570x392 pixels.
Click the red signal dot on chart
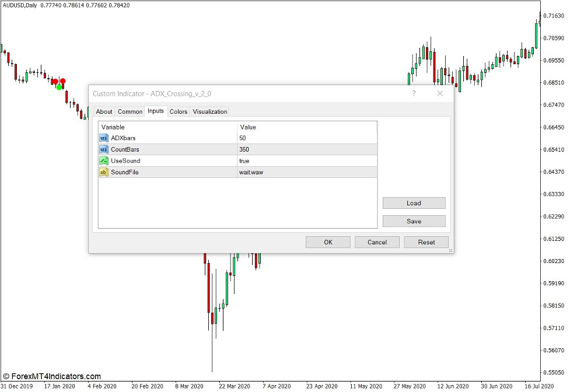point(62,81)
